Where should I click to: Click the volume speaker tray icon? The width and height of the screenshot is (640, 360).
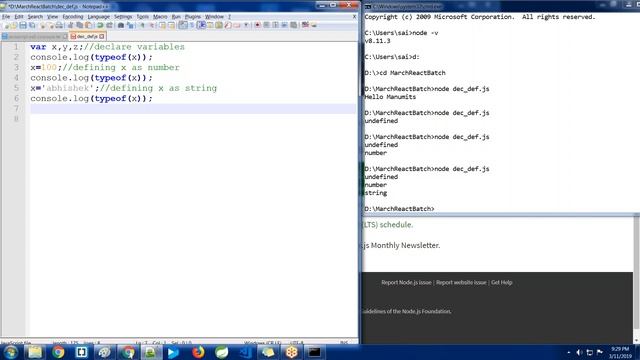click(579, 352)
